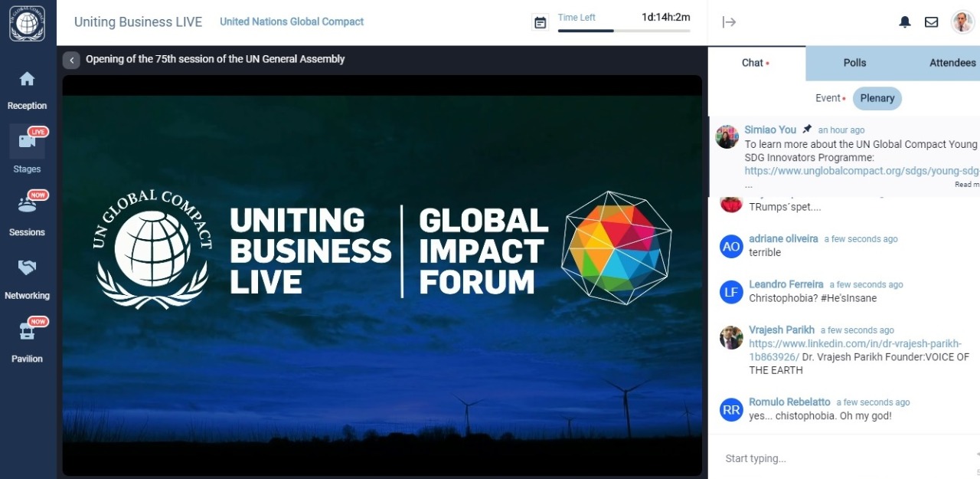Switch to the Polls tab
The width and height of the screenshot is (980, 479).
pos(854,63)
